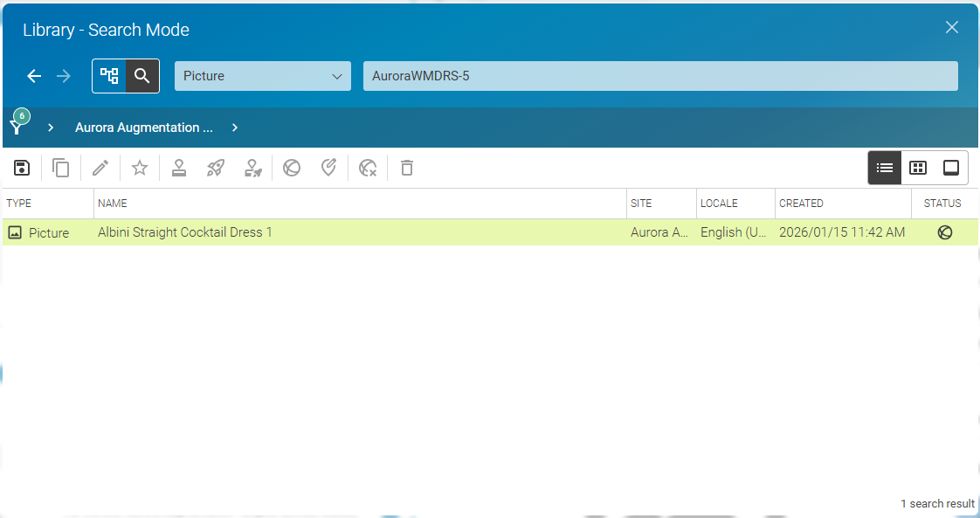Click the globe with x unpublish icon
980x518 pixels.
[369, 168]
